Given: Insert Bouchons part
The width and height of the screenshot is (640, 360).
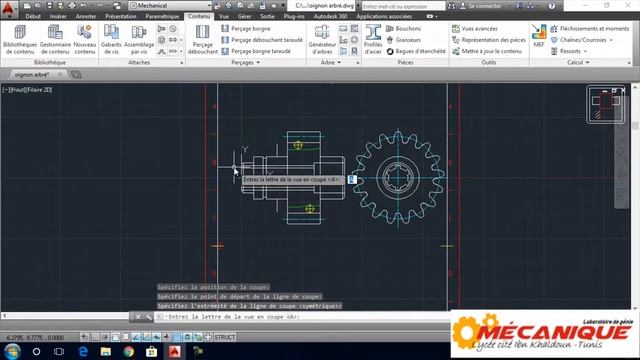Looking at the screenshot, I should point(403,29).
